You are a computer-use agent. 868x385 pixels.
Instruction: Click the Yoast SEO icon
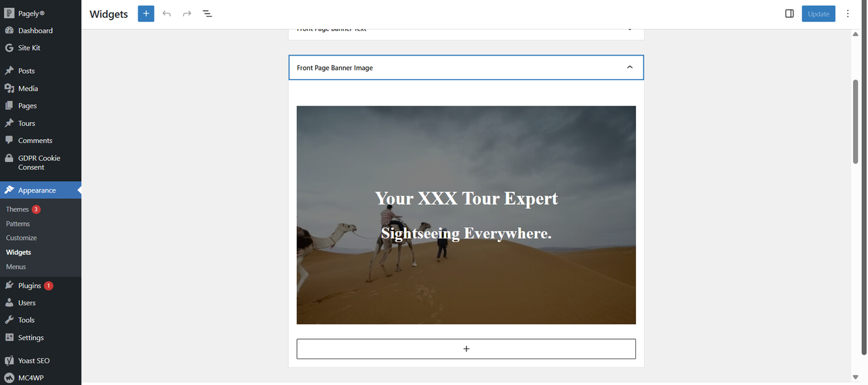(9, 361)
